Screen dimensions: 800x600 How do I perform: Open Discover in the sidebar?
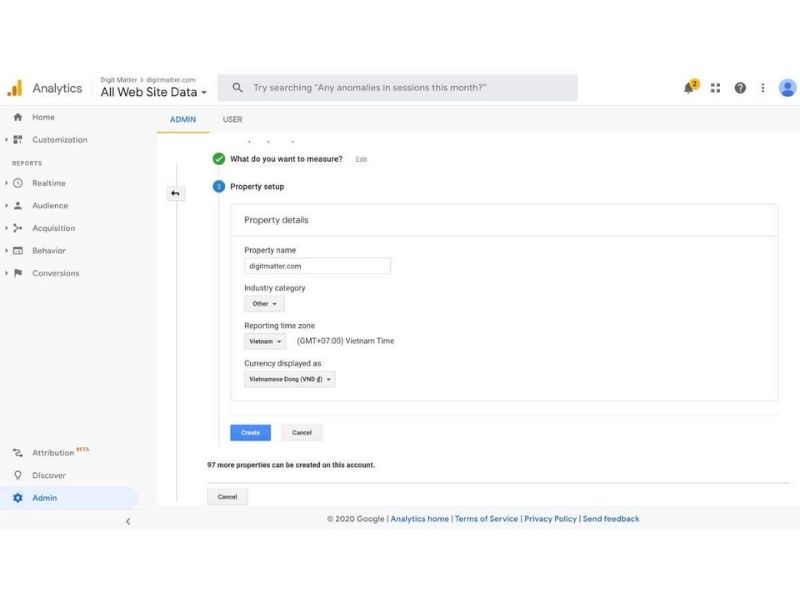[49, 475]
